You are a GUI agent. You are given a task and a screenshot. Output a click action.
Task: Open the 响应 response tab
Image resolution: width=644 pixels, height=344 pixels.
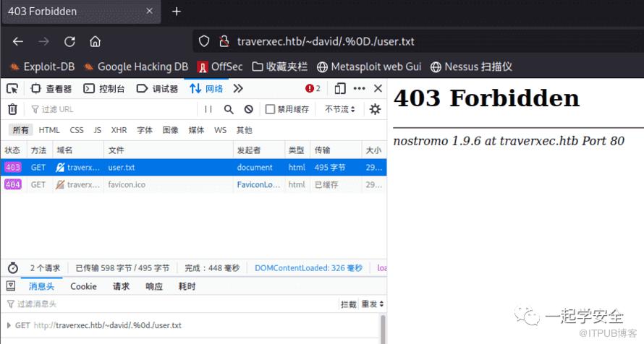pos(154,287)
